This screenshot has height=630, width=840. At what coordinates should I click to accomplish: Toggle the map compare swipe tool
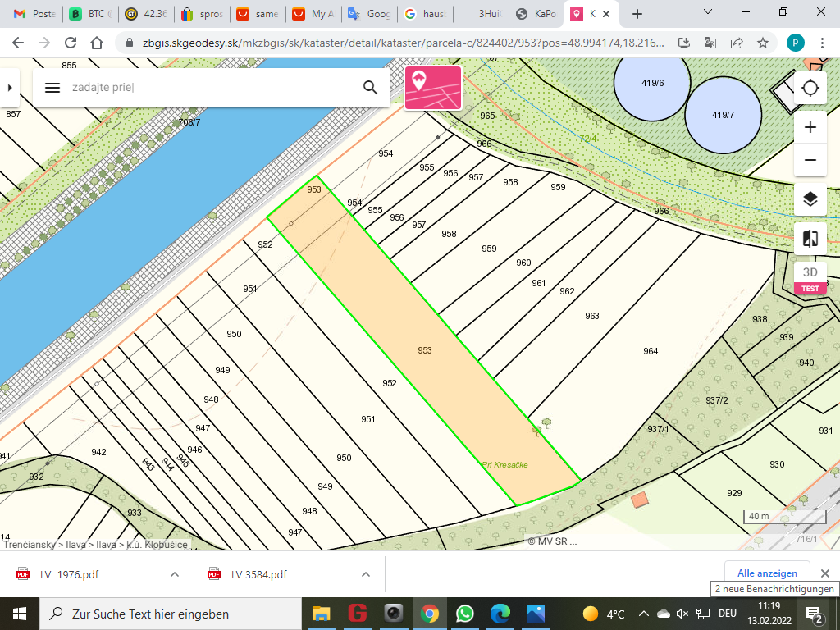[810, 239]
